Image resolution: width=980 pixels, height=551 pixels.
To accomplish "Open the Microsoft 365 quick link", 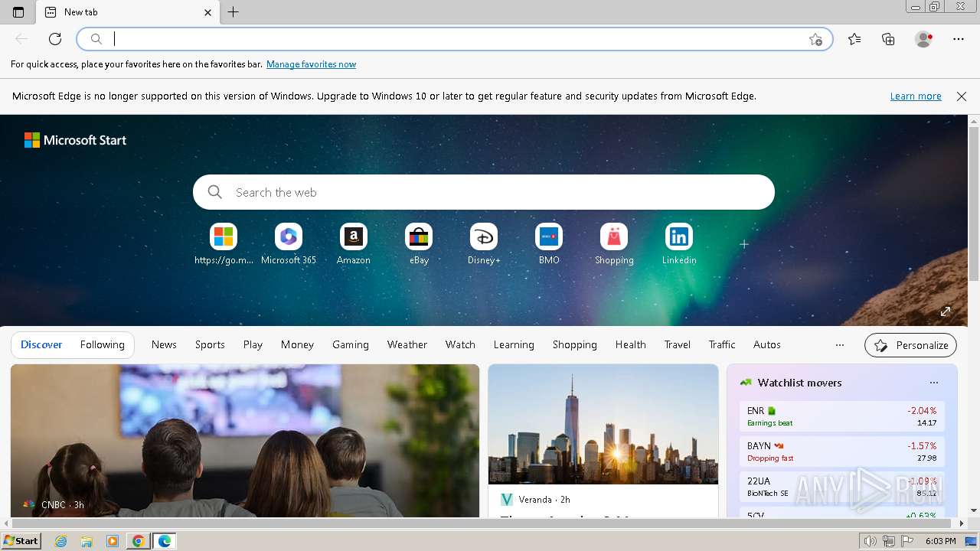I will (289, 244).
